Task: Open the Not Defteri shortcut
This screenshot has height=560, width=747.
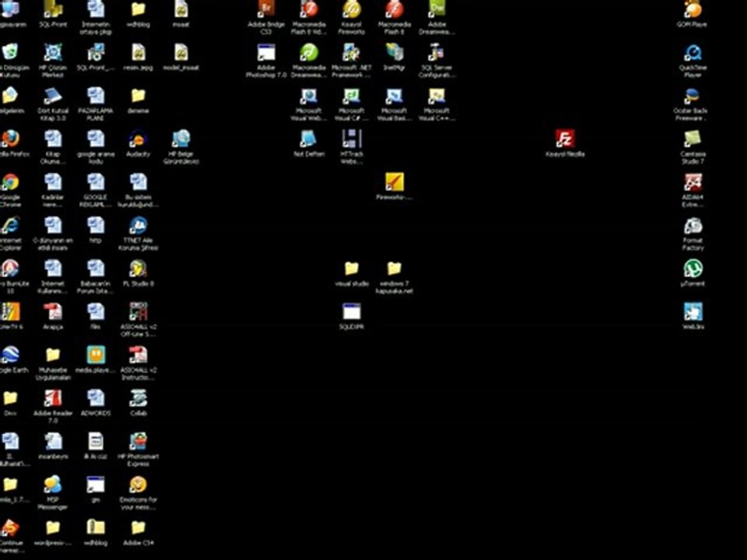Action: (x=309, y=138)
